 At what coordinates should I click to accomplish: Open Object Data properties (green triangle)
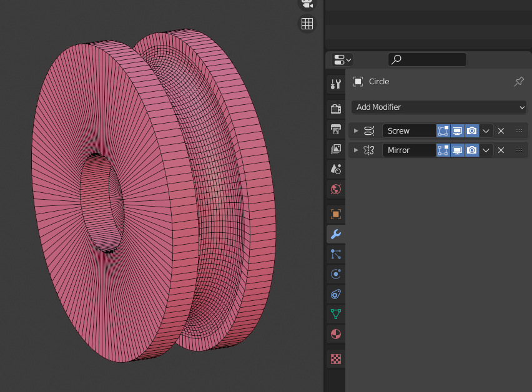[335, 313]
